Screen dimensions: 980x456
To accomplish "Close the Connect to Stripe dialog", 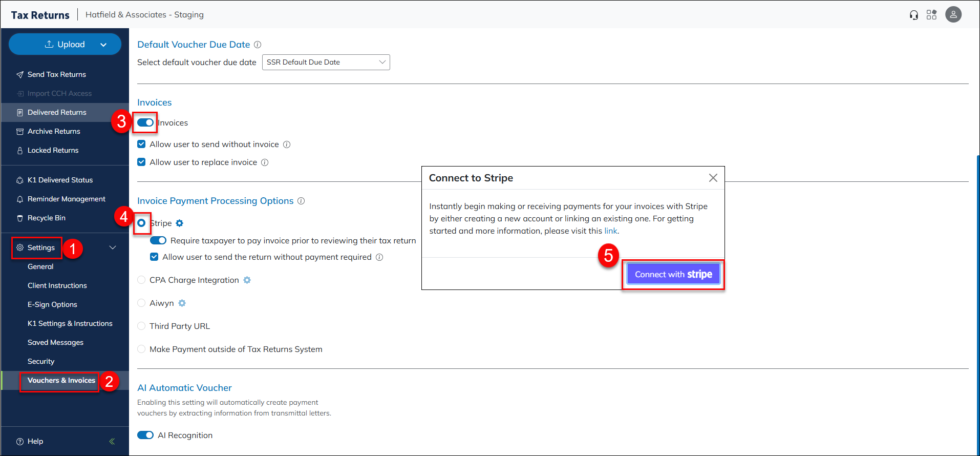I will pyautogui.click(x=713, y=178).
